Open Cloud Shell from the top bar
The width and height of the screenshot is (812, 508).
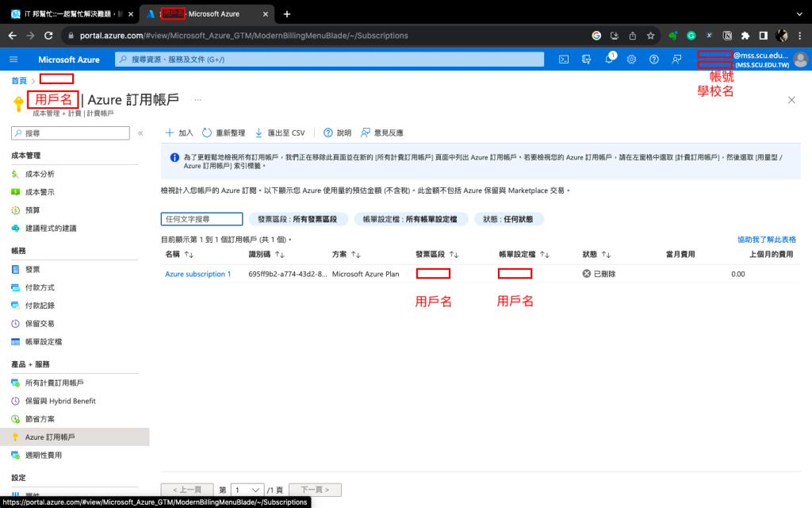(564, 60)
